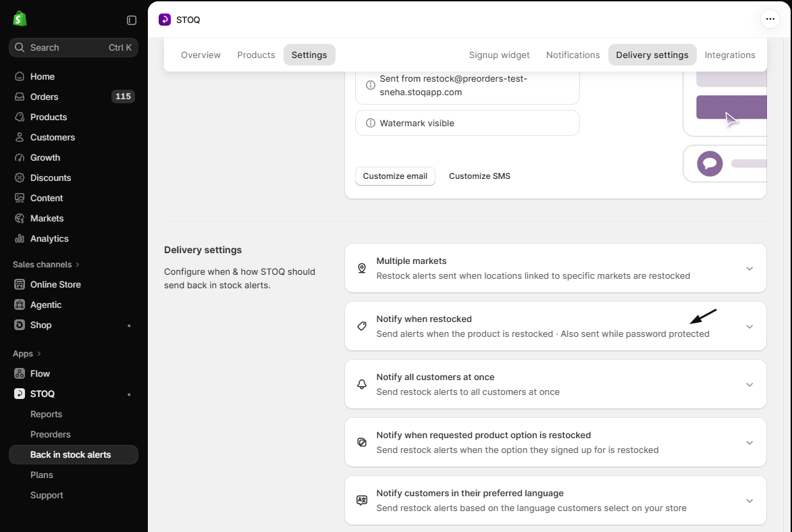Screen dimensions: 792x532
Task: Click the purple button in preview card
Action: (x=731, y=107)
